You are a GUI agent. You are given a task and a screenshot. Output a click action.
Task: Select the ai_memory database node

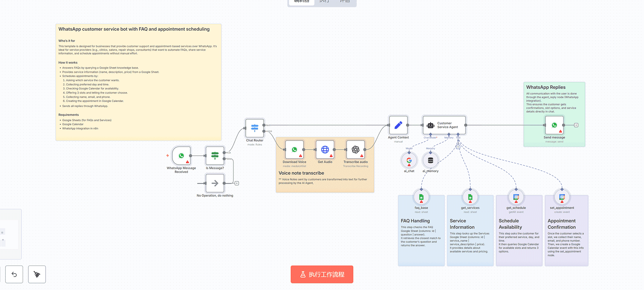430,160
